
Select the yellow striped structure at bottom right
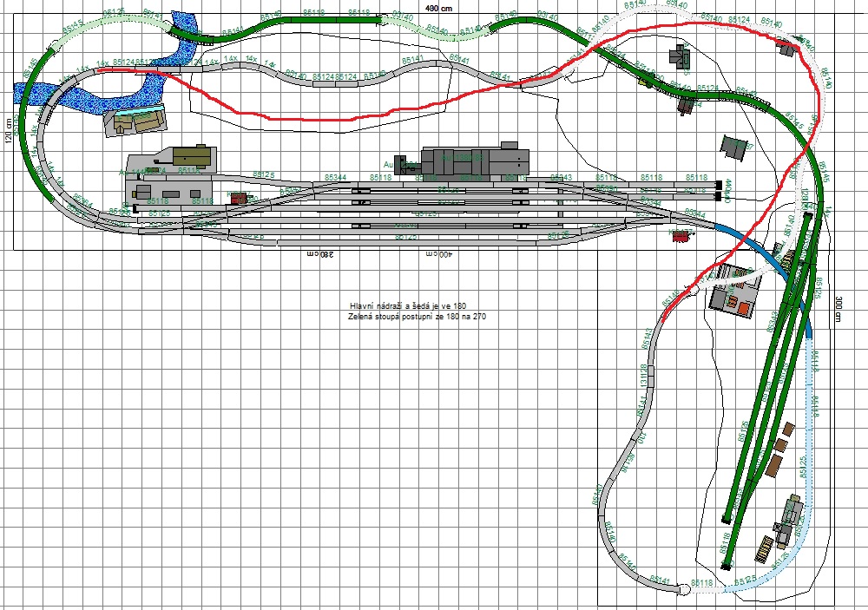(x=766, y=548)
